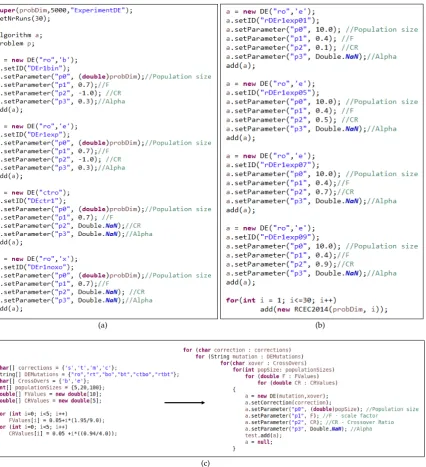Click the setParameter("p0", (double)popSize) line
426x467 pixels.
[x=331, y=409]
